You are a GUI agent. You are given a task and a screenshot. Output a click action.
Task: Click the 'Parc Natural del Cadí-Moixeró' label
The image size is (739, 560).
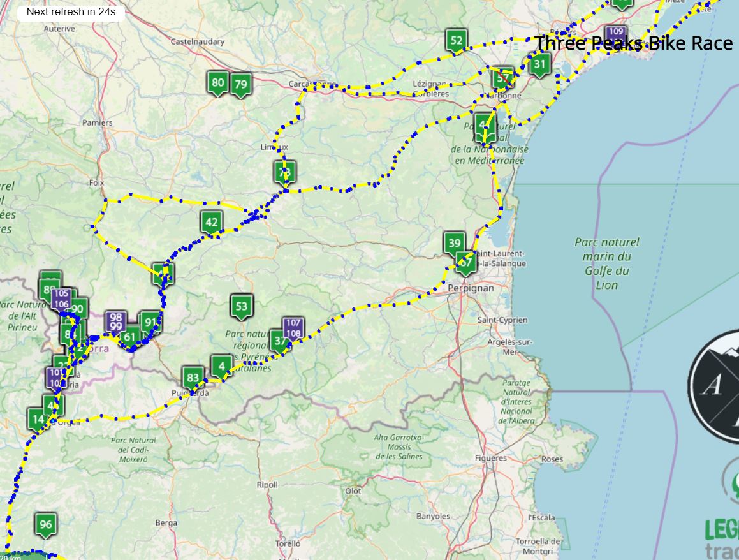coord(133,450)
